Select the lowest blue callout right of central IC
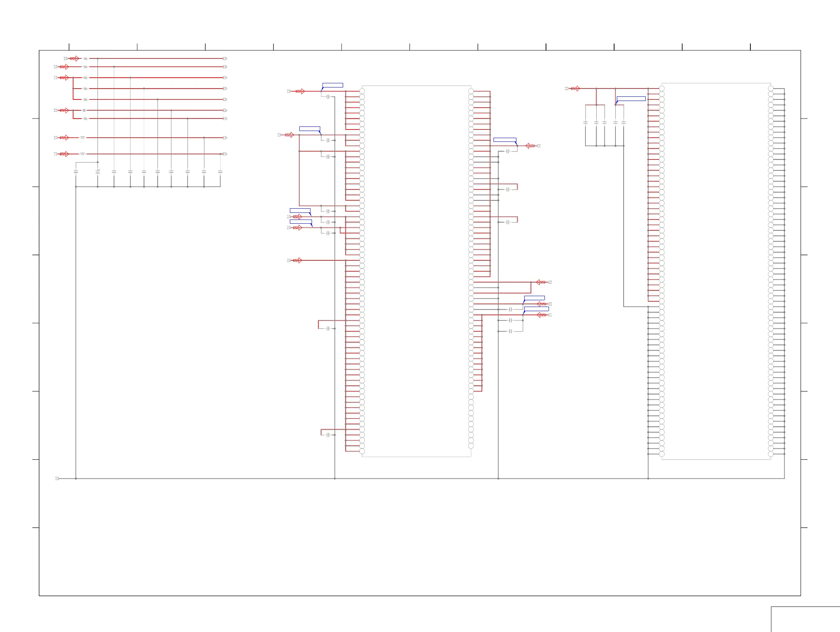The image size is (840, 632). pyautogui.click(x=537, y=309)
